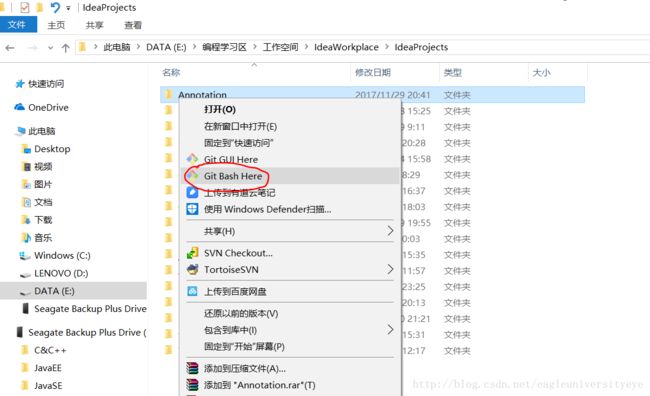Image resolution: width=650 pixels, height=396 pixels.
Task: Click the undo icon in title bar
Action: tap(55, 7)
